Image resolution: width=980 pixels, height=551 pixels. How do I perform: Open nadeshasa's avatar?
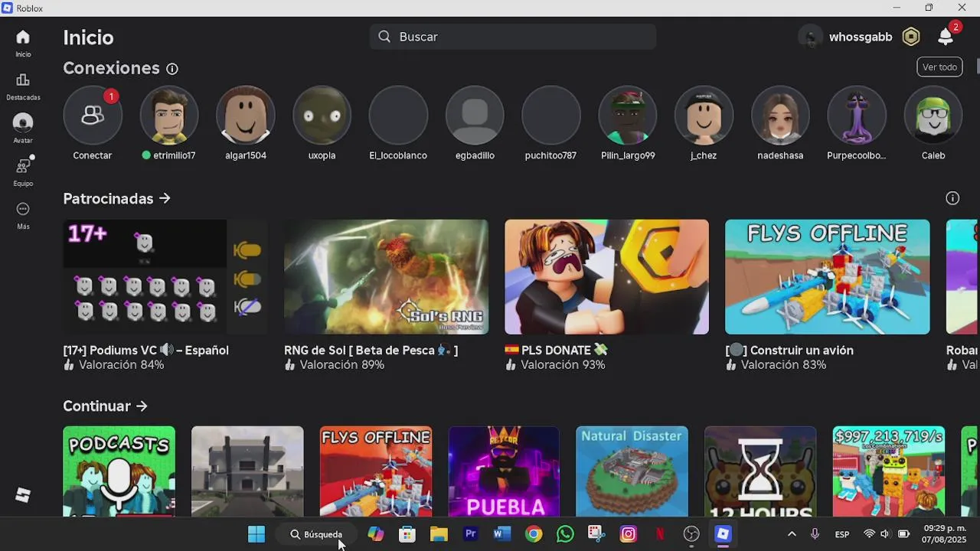pyautogui.click(x=780, y=116)
